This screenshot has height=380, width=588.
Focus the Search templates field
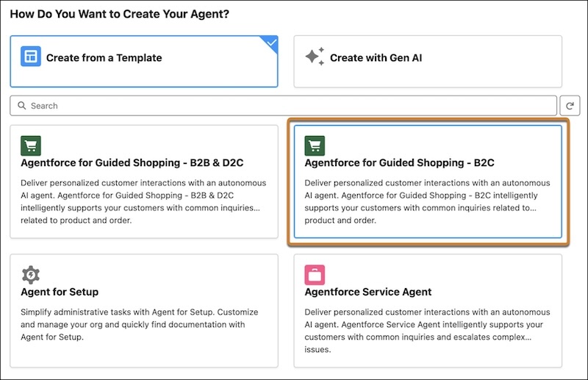pyautogui.click(x=283, y=106)
